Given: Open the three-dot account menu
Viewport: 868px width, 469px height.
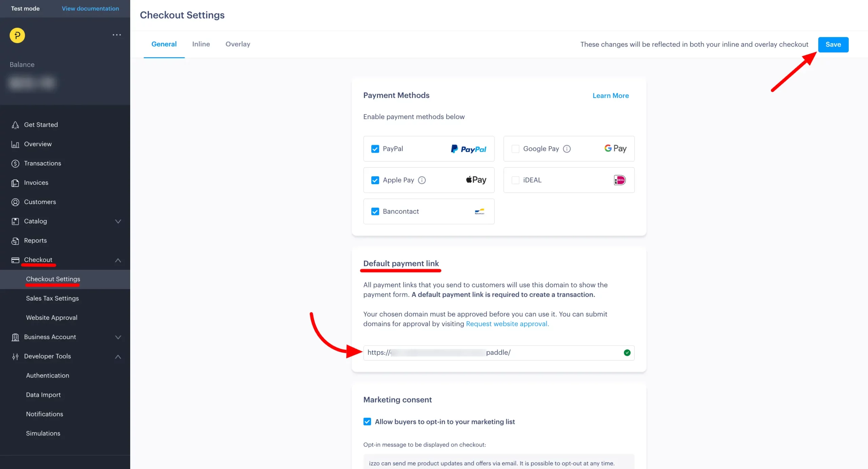Looking at the screenshot, I should click(117, 35).
